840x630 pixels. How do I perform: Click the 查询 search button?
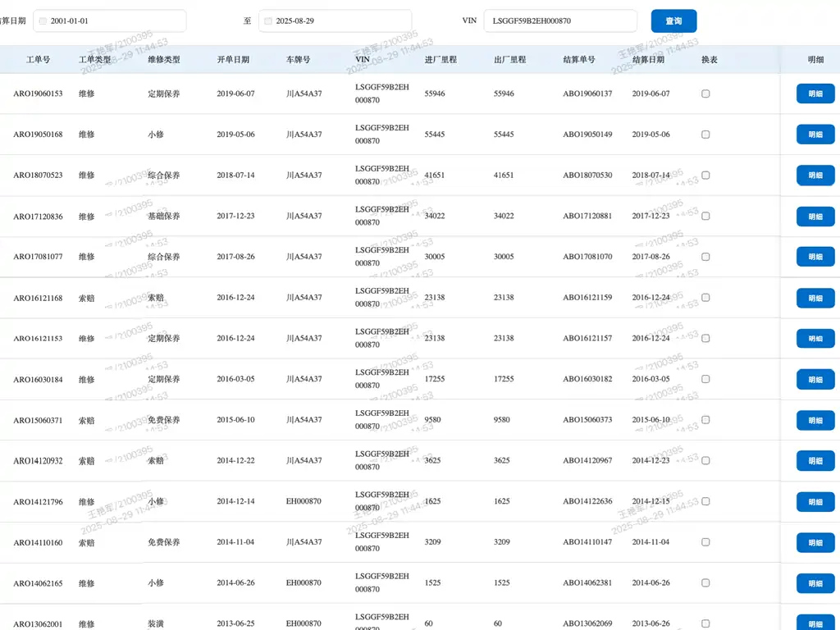coord(673,21)
